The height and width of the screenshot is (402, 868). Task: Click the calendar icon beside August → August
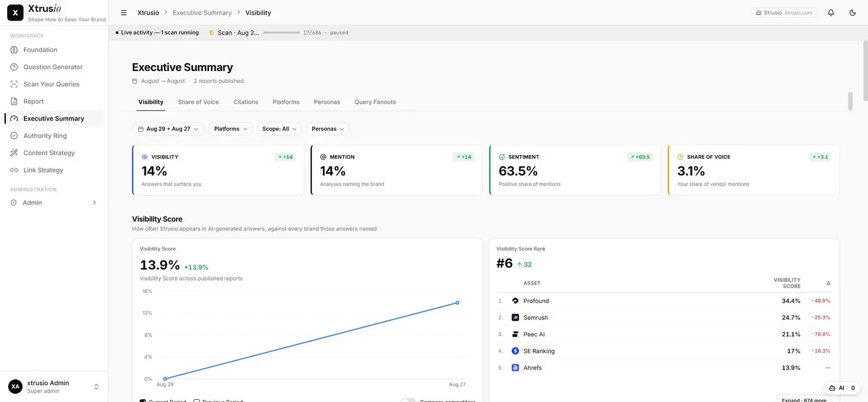135,81
